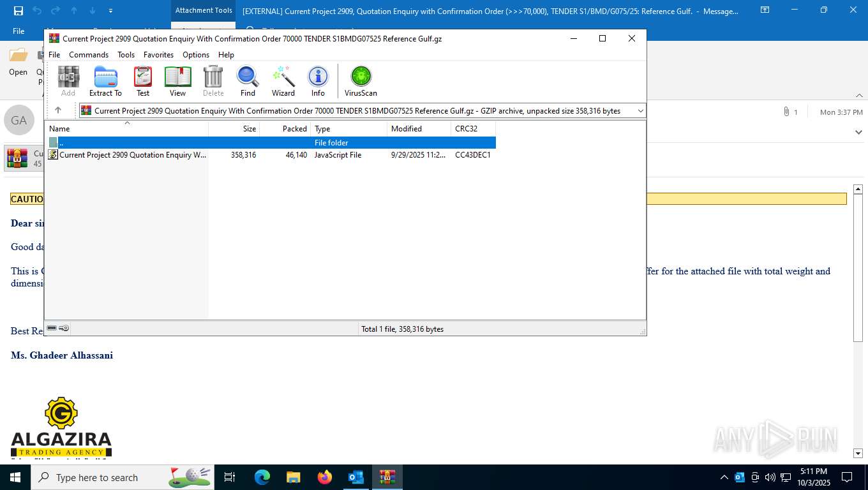Click the key icon in WinRAR status bar
Screen dimensions: 868x490
64,328
